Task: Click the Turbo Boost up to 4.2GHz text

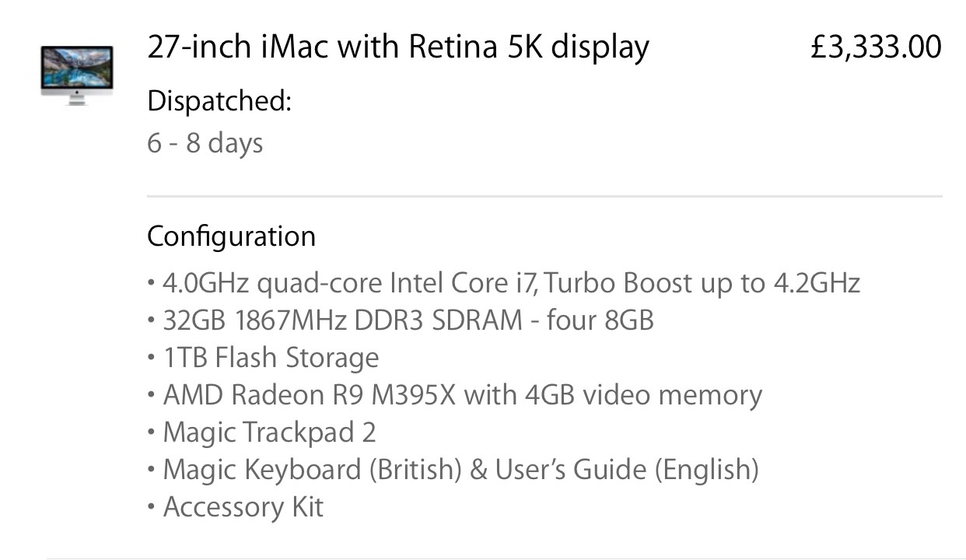Action: coord(702,282)
